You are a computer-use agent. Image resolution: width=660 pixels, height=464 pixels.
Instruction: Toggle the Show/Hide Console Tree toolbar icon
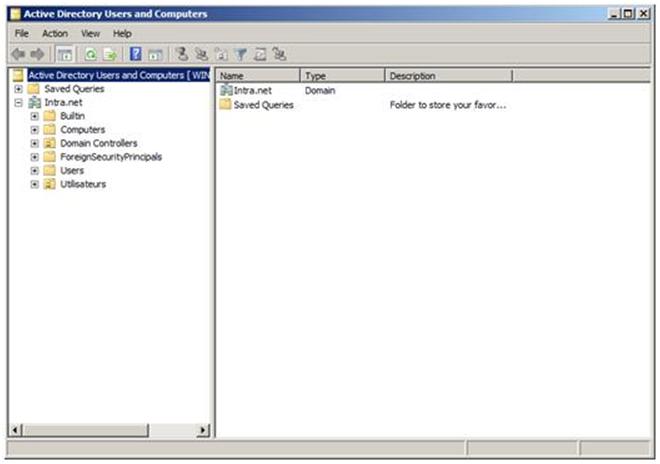point(65,54)
